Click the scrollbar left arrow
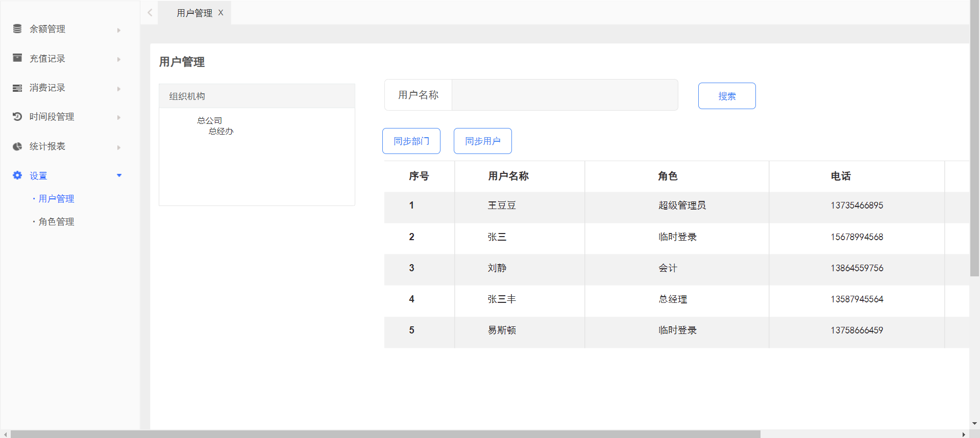The height and width of the screenshot is (438, 980). (x=5, y=434)
